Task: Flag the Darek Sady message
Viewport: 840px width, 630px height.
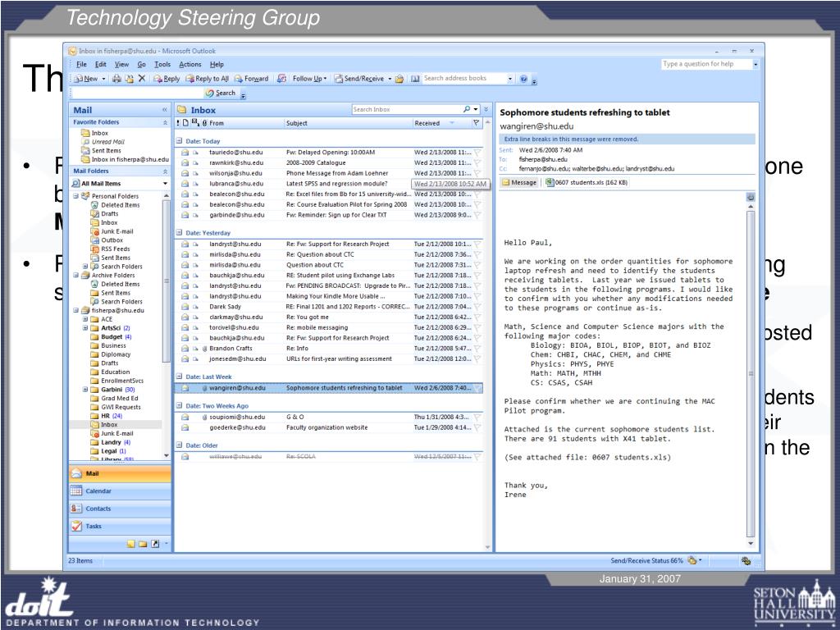Action: coord(477,307)
